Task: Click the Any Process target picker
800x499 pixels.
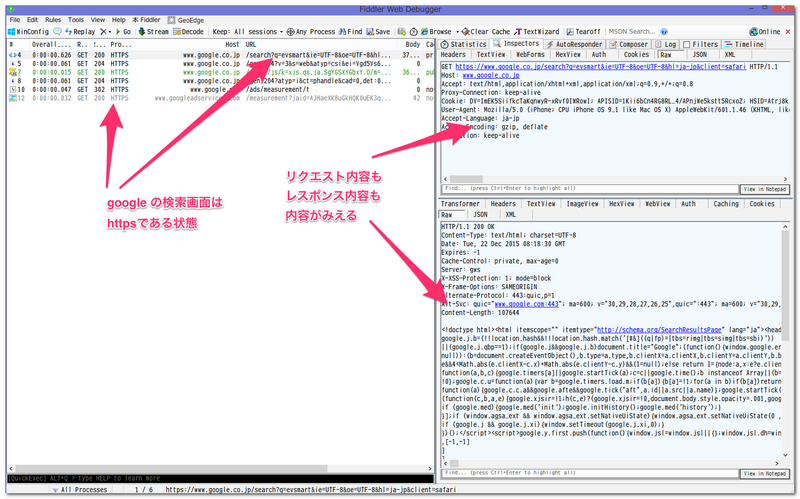Action: pyautogui.click(x=311, y=32)
